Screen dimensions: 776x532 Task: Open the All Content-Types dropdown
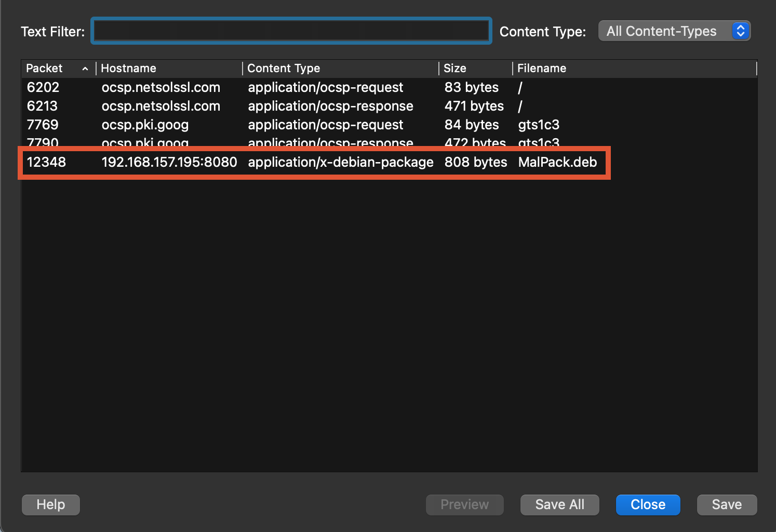click(674, 31)
